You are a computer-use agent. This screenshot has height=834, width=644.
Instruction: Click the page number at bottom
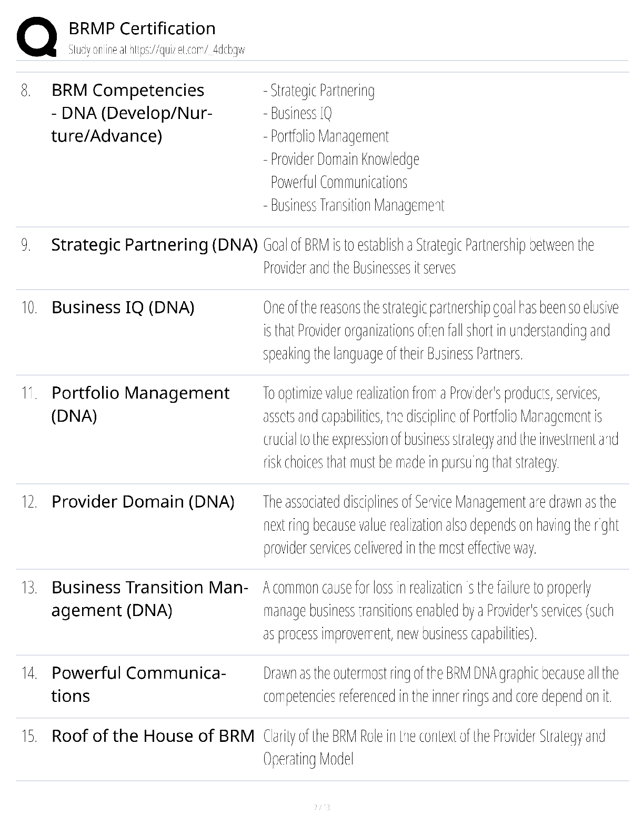321,807
